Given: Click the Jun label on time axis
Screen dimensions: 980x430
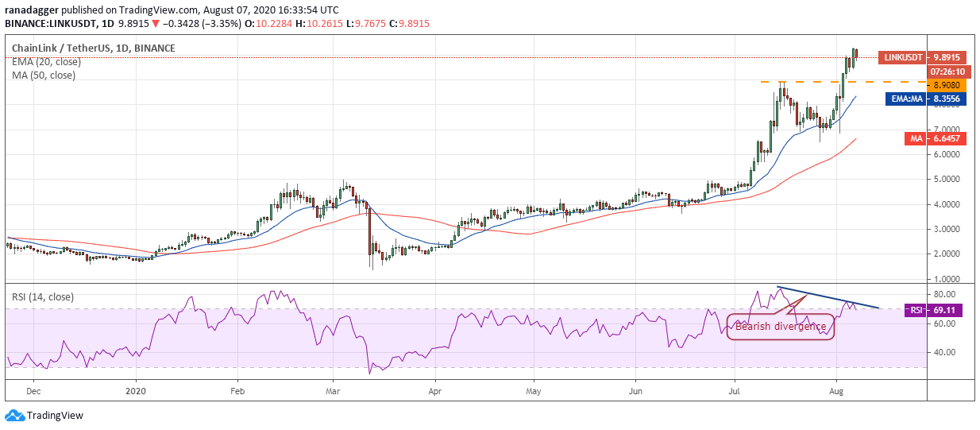Looking at the screenshot, I should pyautogui.click(x=636, y=391).
